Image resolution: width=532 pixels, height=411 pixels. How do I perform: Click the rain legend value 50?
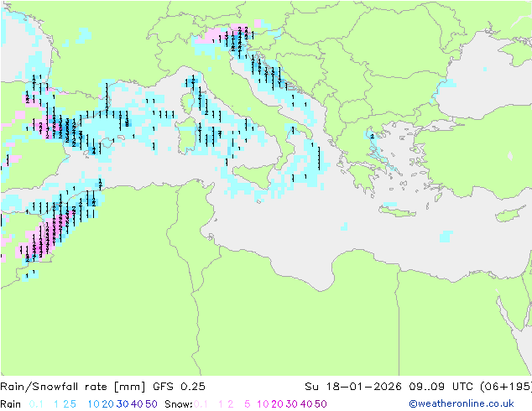(151, 404)
